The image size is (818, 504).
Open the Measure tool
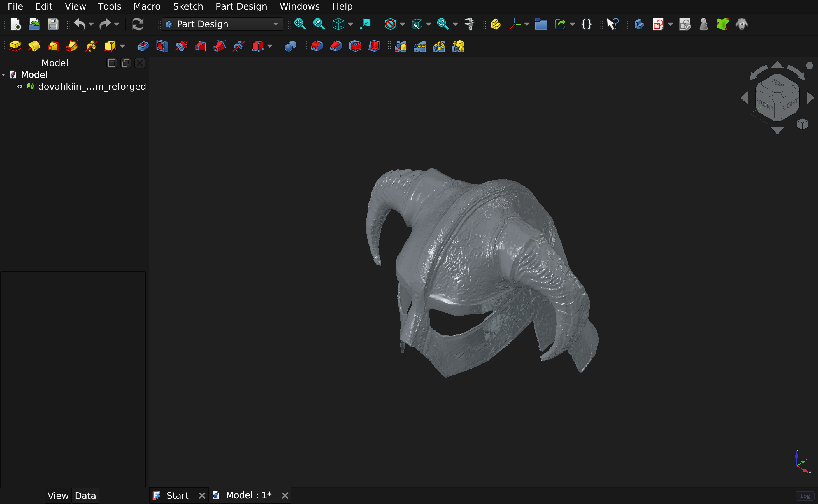click(x=470, y=24)
